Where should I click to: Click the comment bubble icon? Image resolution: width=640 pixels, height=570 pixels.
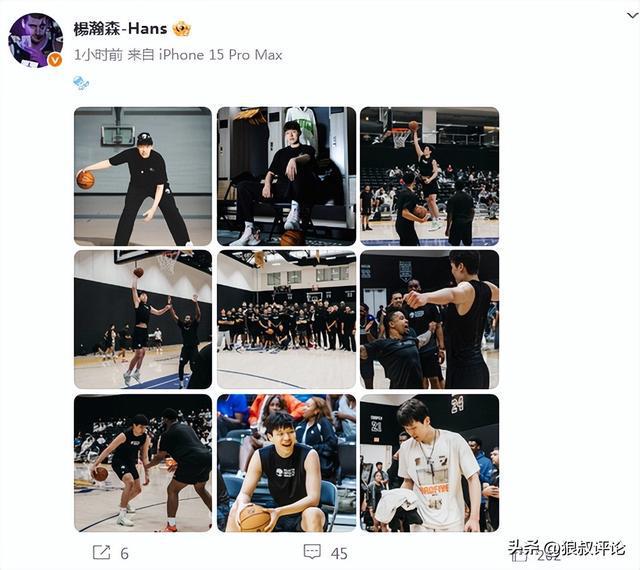pos(312,552)
